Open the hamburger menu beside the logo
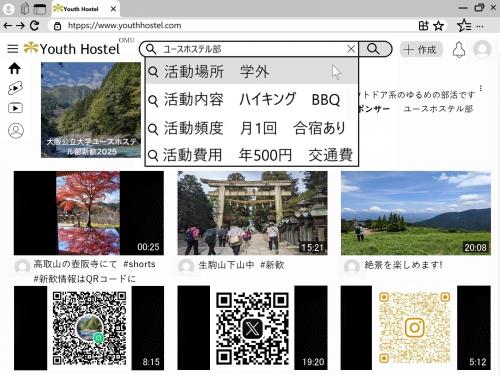This screenshot has height=375, width=500. (x=13, y=49)
